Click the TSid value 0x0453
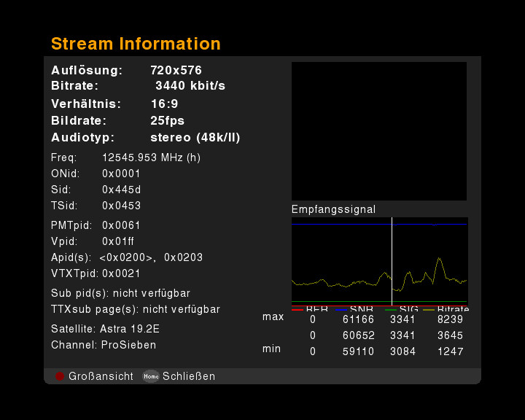Screen dimensions: 525x420 [x=122, y=206]
